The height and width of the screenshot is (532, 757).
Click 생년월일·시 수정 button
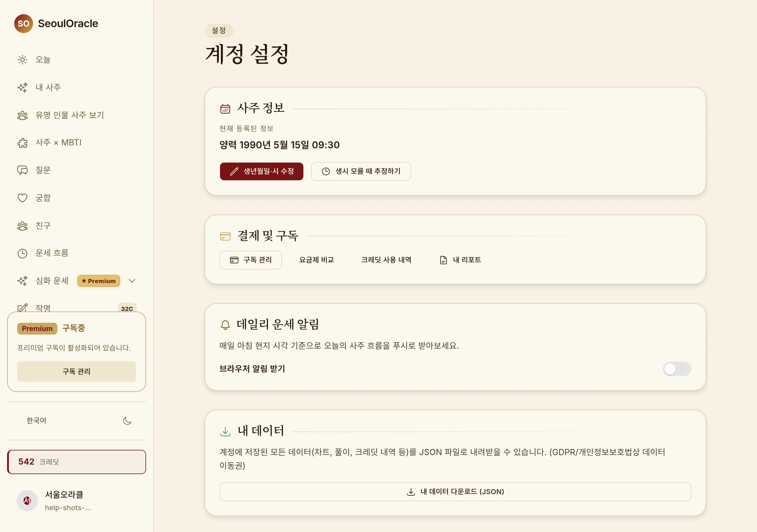pyautogui.click(x=261, y=171)
